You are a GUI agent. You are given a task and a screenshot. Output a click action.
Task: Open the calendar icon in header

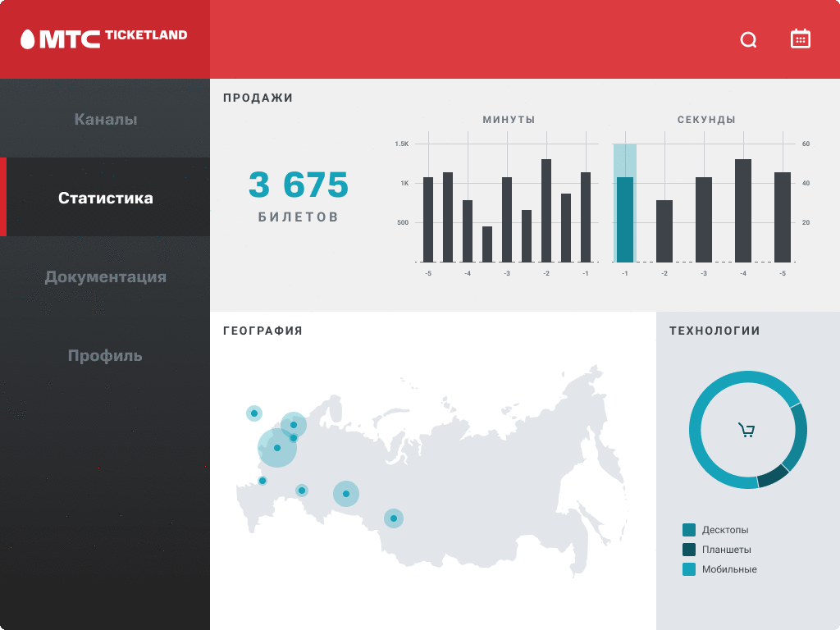tap(800, 39)
